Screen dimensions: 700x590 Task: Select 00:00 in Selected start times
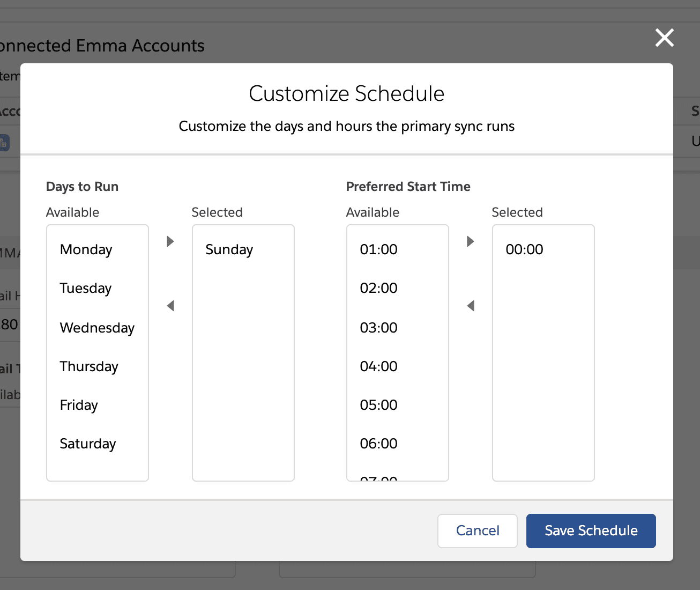tap(543, 249)
